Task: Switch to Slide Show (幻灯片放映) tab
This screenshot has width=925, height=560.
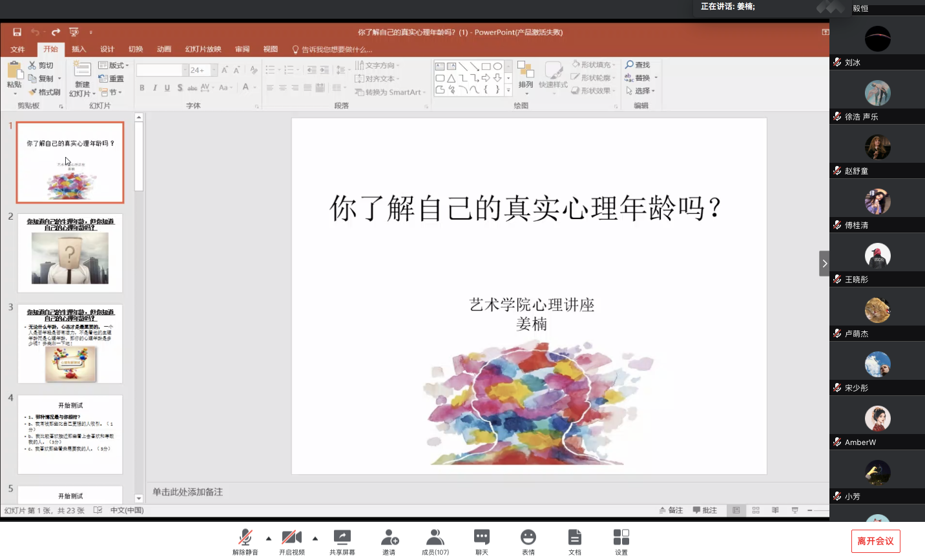Action: tap(203, 49)
